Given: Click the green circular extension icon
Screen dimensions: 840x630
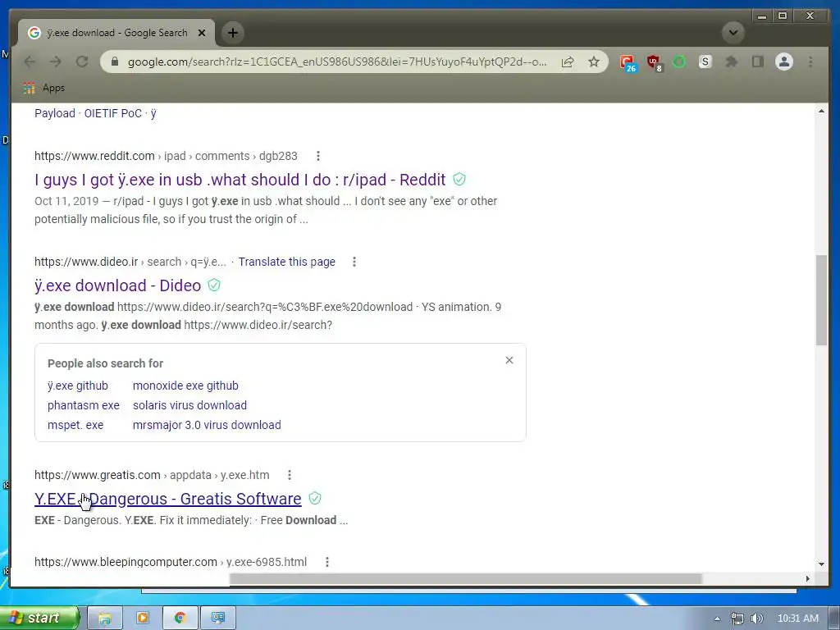Looking at the screenshot, I should click(679, 62).
